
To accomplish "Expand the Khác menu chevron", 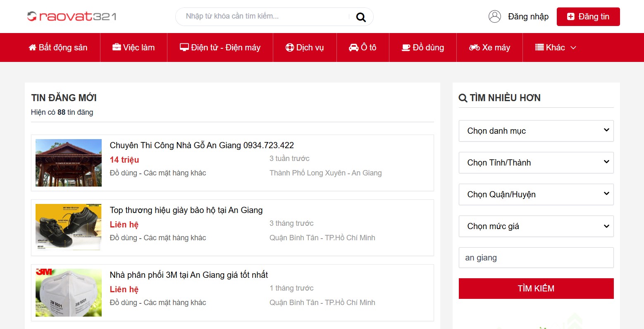I will pos(574,47).
